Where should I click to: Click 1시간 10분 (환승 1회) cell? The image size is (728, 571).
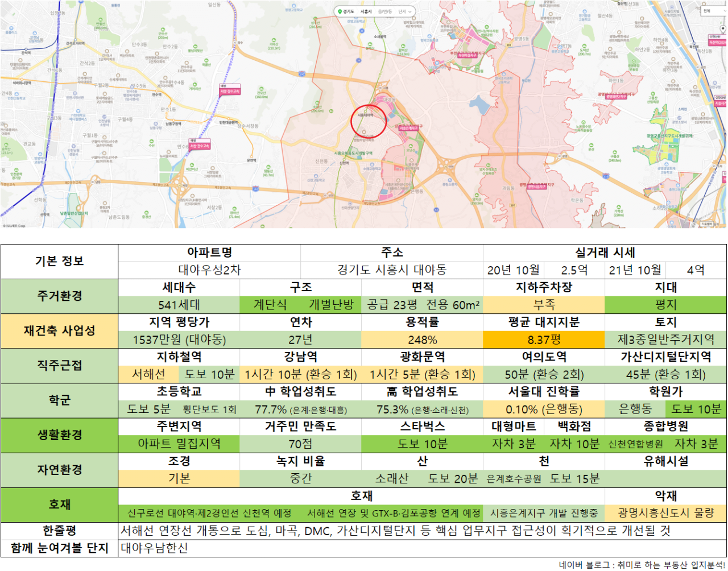point(300,374)
